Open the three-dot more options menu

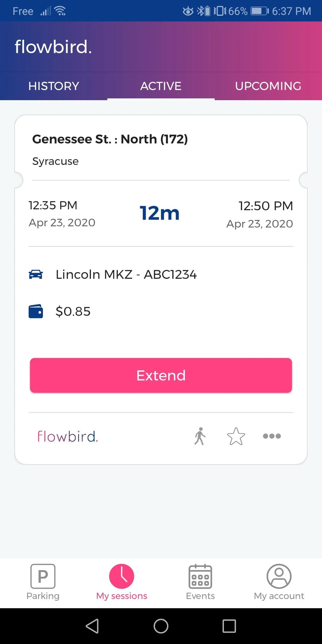[x=272, y=436]
